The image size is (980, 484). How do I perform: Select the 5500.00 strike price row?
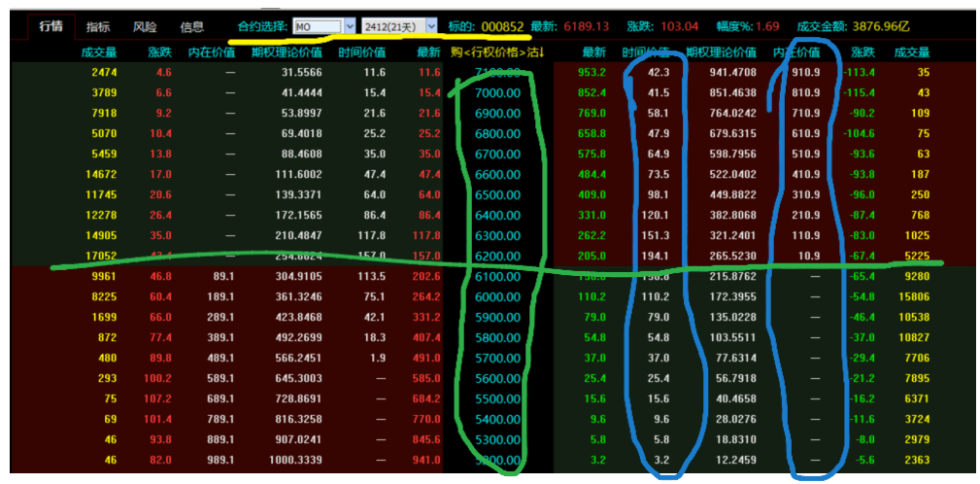pos(497,398)
